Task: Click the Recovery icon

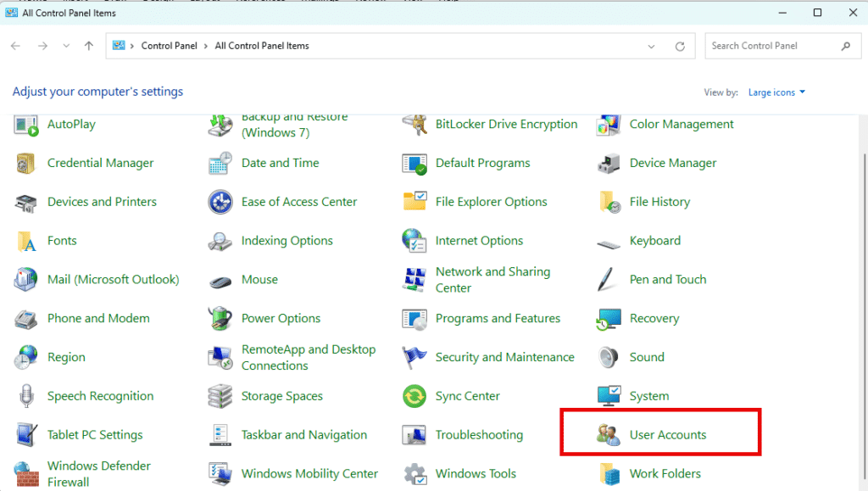Action: click(609, 320)
